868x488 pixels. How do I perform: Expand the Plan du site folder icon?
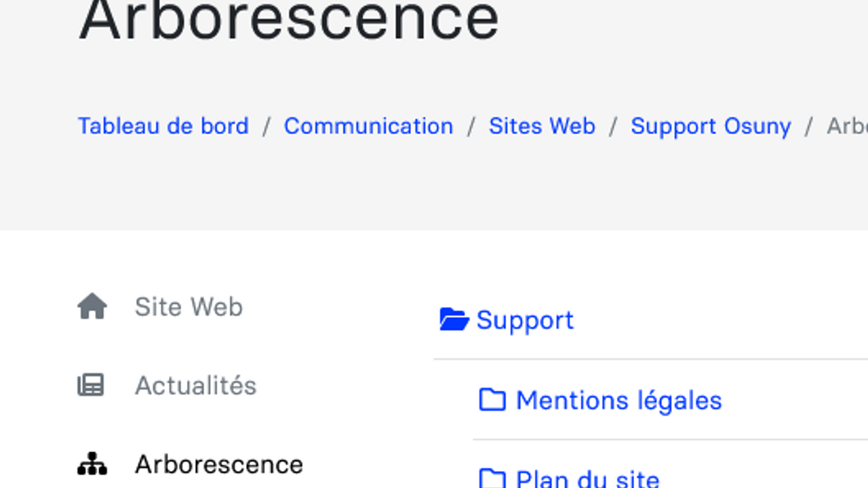point(492,479)
